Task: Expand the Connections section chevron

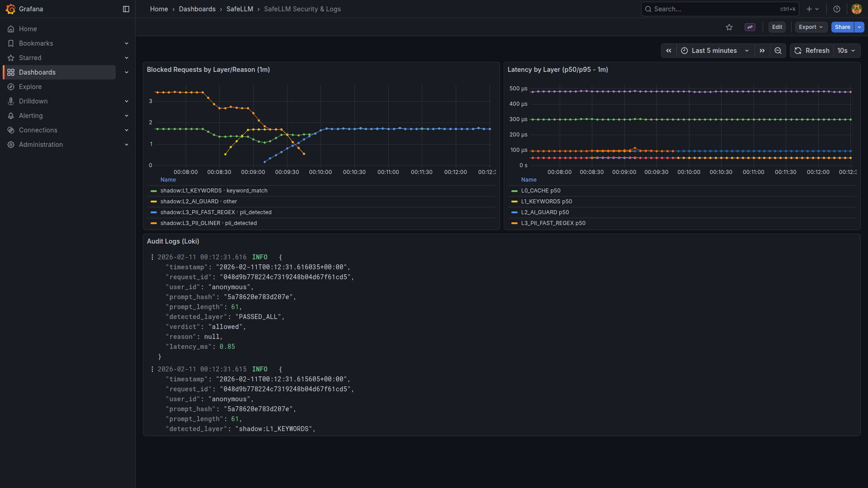Action: pyautogui.click(x=127, y=130)
